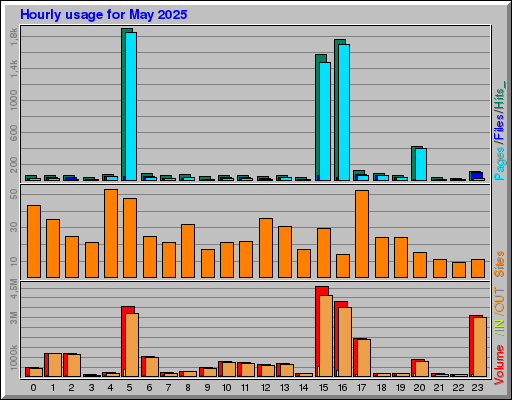The image size is (512, 400).
Task: Click the '10' label on the Sites axis
Action: (14, 261)
